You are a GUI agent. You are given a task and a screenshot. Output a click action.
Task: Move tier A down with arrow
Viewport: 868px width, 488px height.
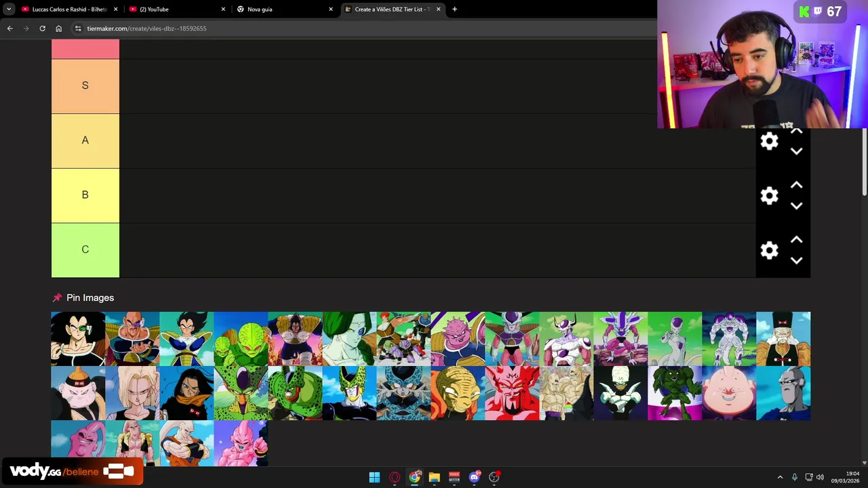[x=797, y=151]
